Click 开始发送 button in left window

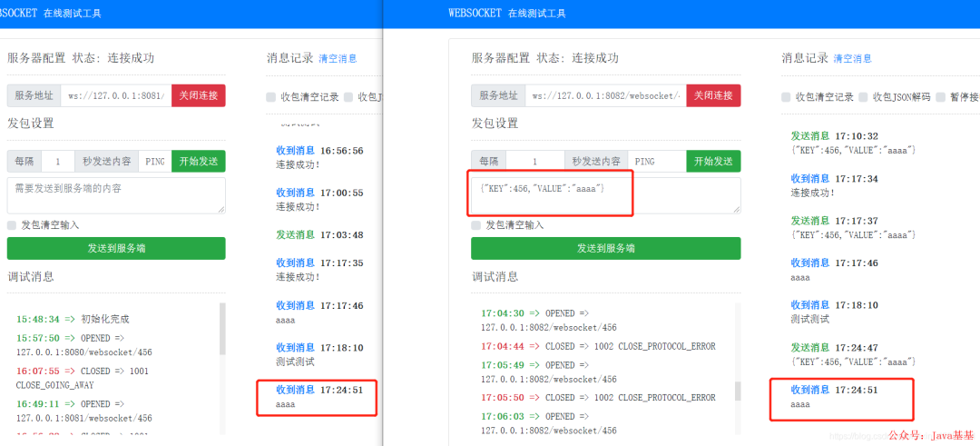click(198, 162)
